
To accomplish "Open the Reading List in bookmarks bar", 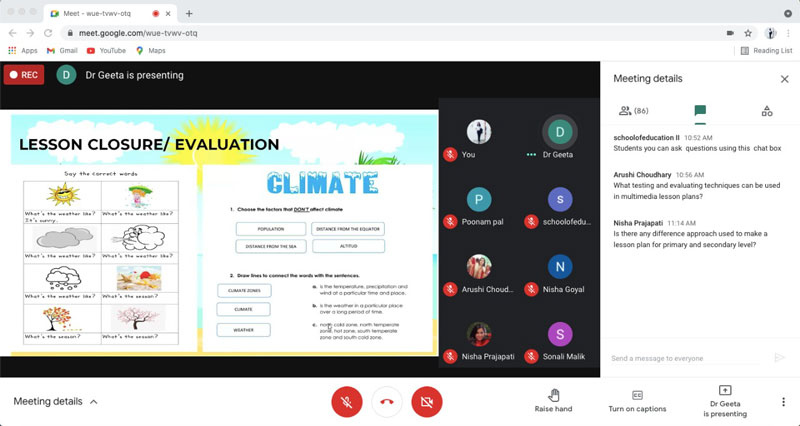I will pyautogui.click(x=765, y=50).
